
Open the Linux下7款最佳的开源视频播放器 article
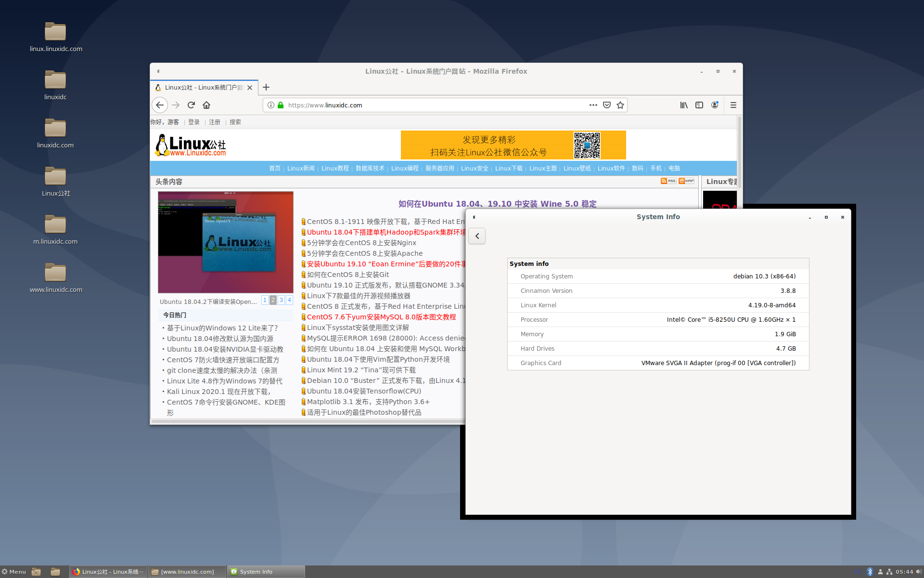(359, 296)
